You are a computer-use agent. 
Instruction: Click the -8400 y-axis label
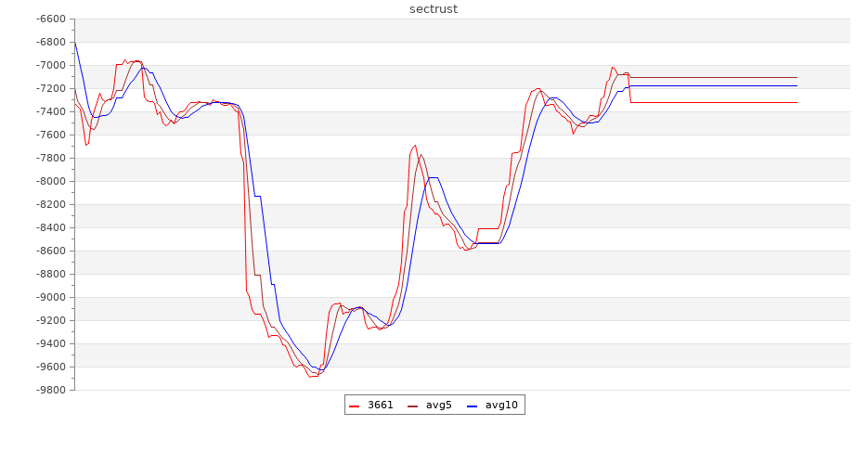pyautogui.click(x=48, y=227)
